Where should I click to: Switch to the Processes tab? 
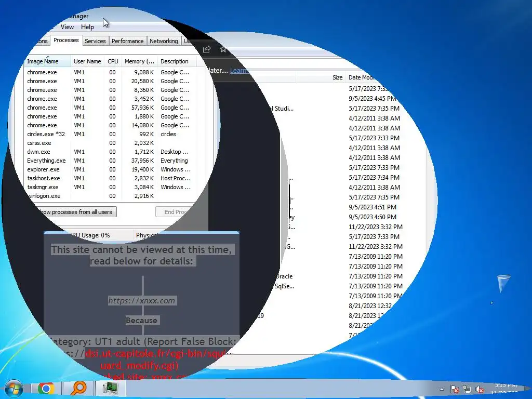pyautogui.click(x=66, y=40)
